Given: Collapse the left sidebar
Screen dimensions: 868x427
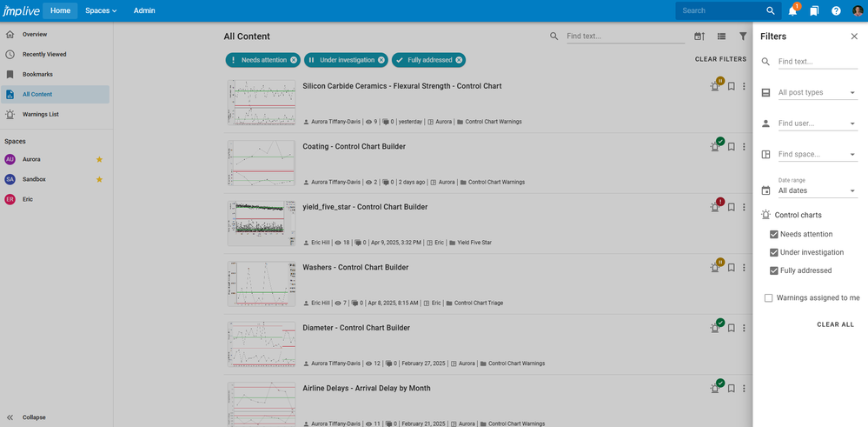Looking at the screenshot, I should click(x=26, y=417).
